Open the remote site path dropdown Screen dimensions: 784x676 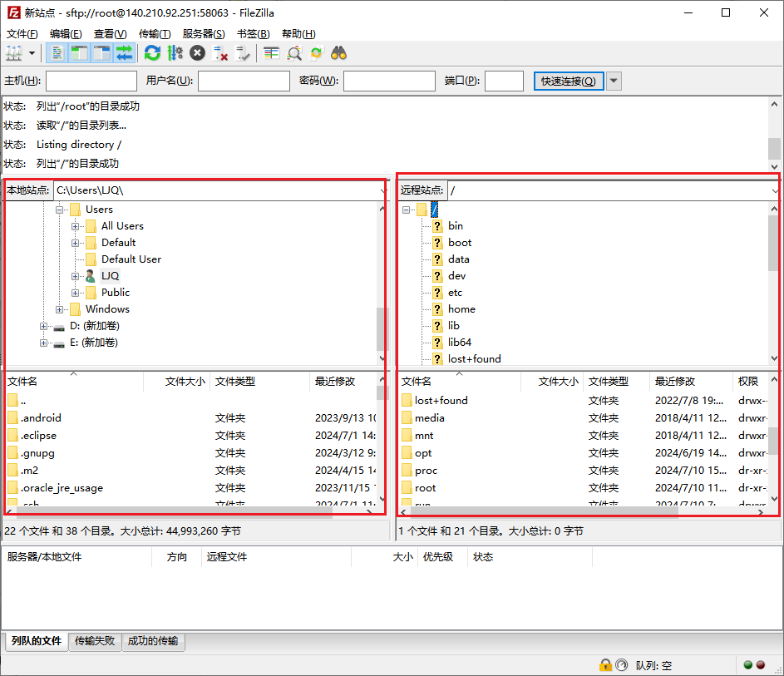coord(775,190)
